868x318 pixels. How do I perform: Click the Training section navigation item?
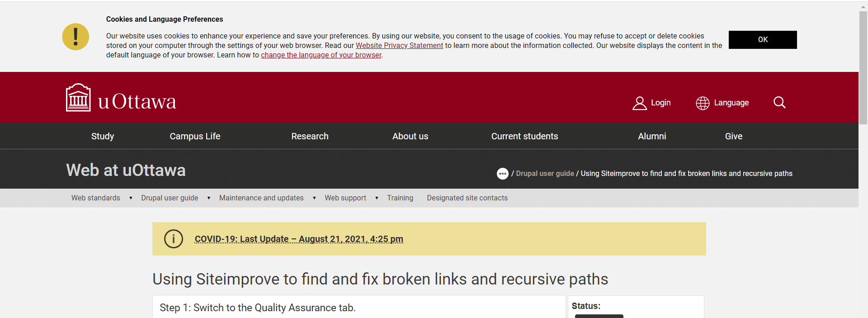click(x=400, y=198)
